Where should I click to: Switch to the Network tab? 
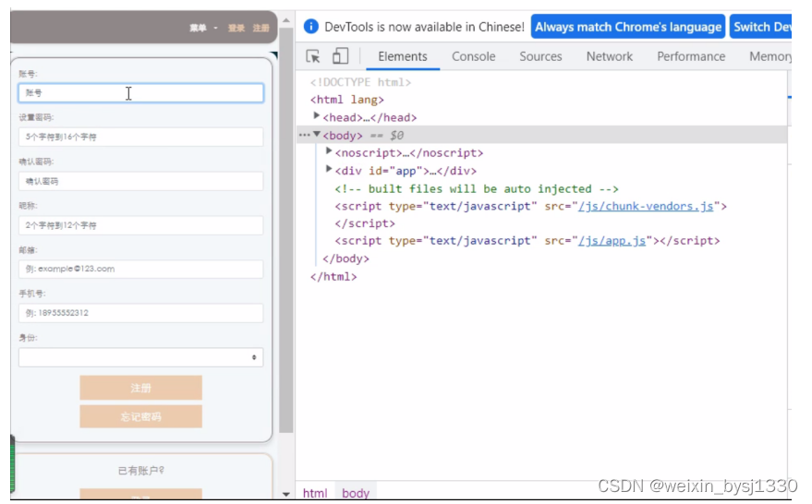point(610,56)
